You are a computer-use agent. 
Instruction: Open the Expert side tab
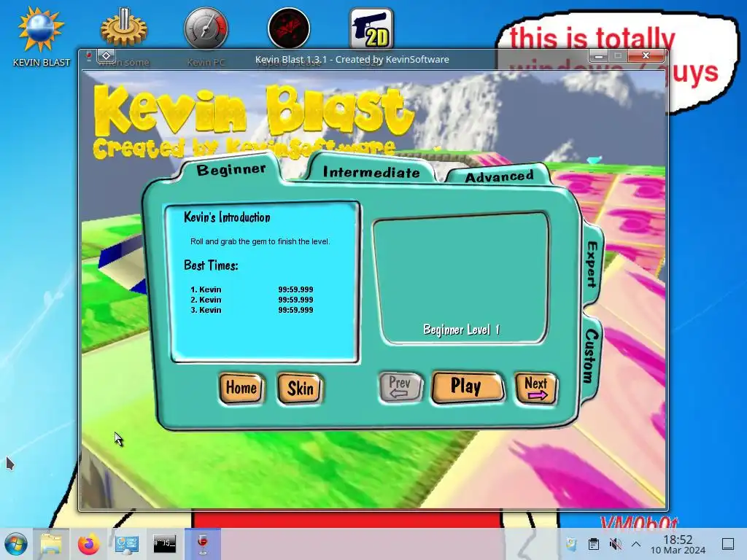592,265
